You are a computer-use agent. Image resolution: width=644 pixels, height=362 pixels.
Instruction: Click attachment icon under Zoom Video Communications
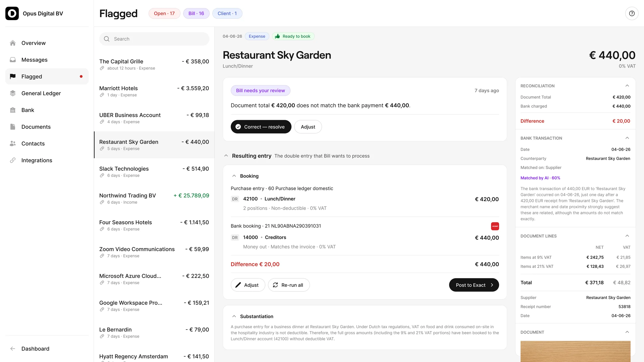click(102, 256)
